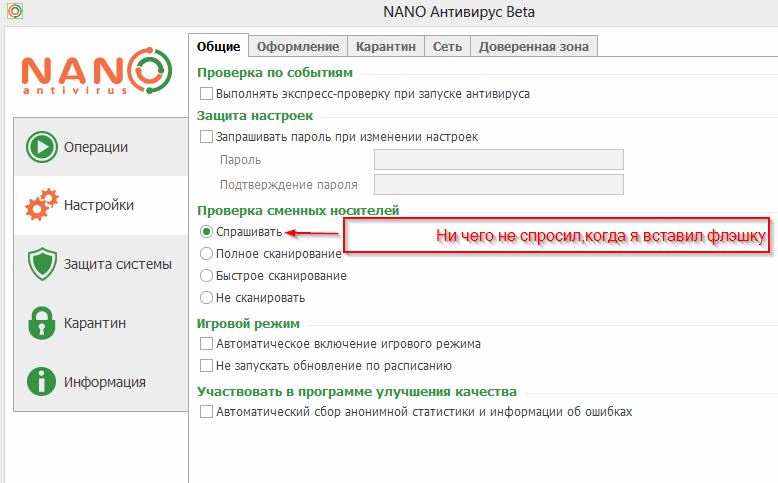
Task: Open the 'Карантин' tab at top
Action: pyautogui.click(x=386, y=46)
